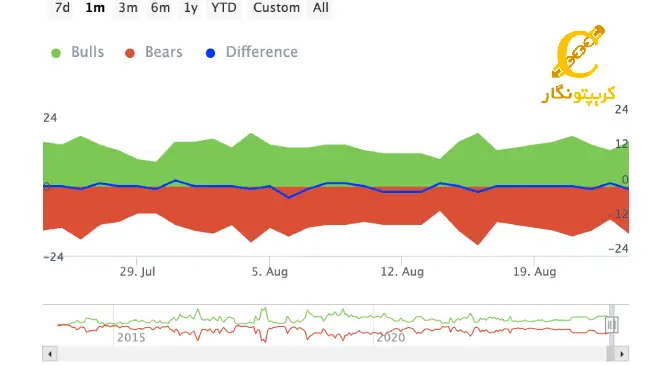
Task: Show All historical data
Action: [320, 8]
